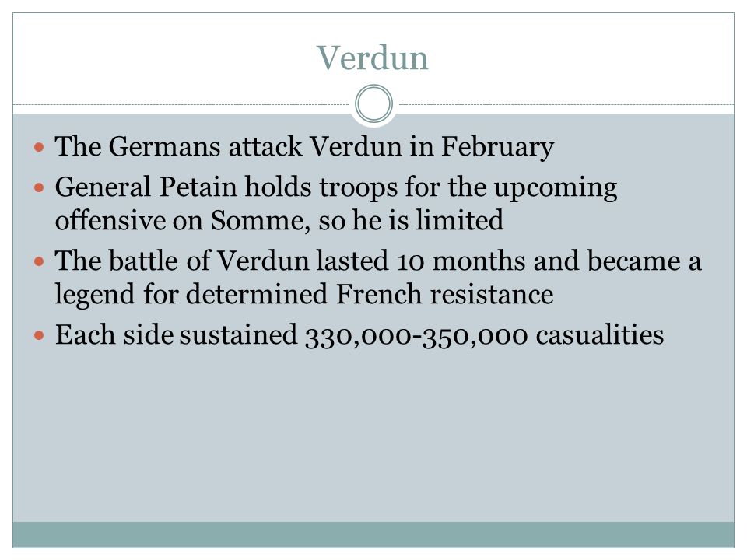Select the orange bullet before 'Each side sustained'
Image resolution: width=747 pixels, height=560 pixels.
[39, 335]
